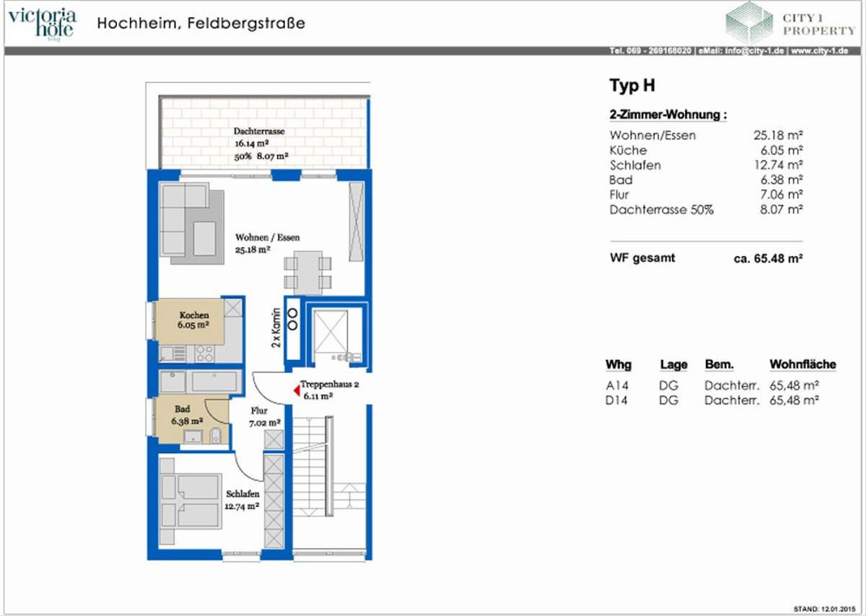Open the www.city-1.de website link
This screenshot has width=866, height=616.
coord(820,51)
